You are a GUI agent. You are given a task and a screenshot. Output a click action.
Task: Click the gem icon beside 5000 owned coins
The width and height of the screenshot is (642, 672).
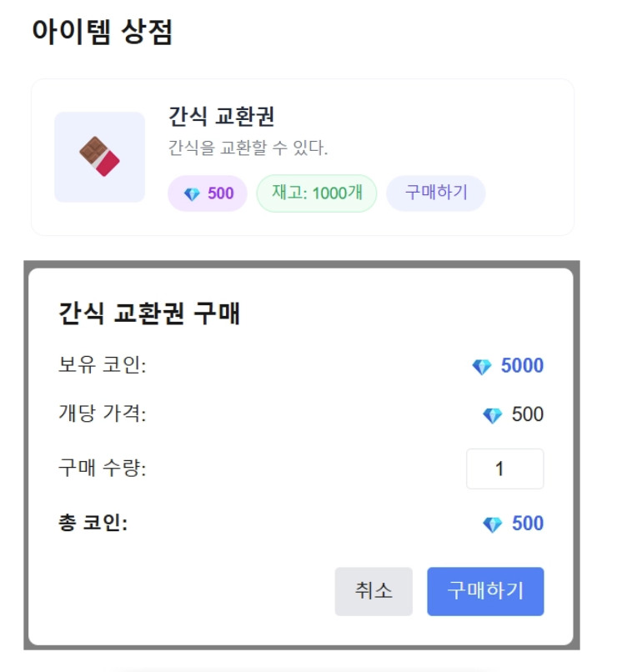482,367
